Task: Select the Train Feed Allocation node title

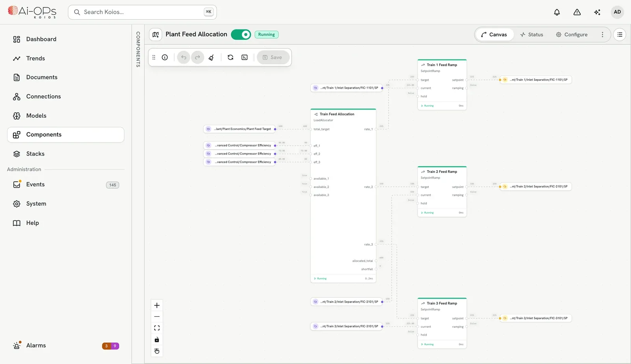Action: 337,114
